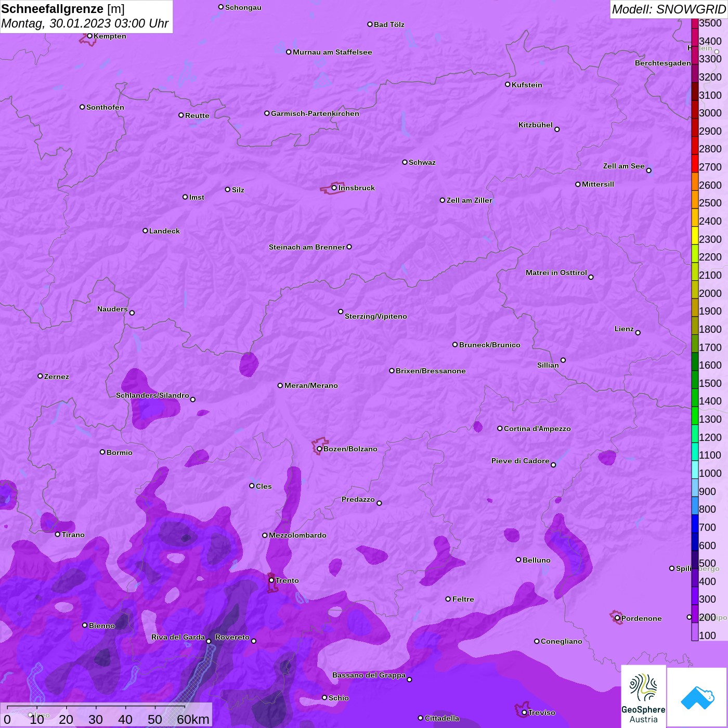Click the Cortina d'Ampezzo marker dot
728x728 pixels.
(500, 428)
